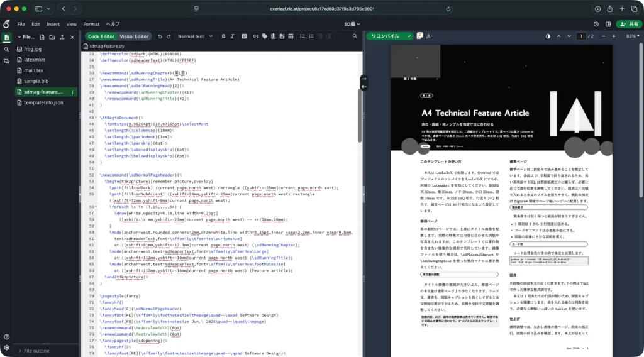Click the PDF page number field

(580, 36)
